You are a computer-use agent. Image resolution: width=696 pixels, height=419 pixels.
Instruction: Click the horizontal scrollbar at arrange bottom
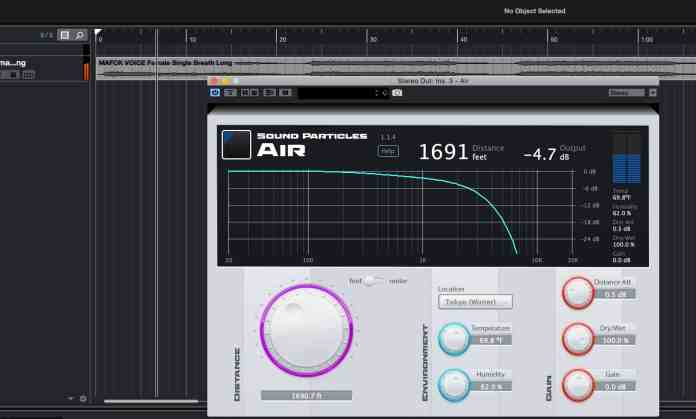151,401
